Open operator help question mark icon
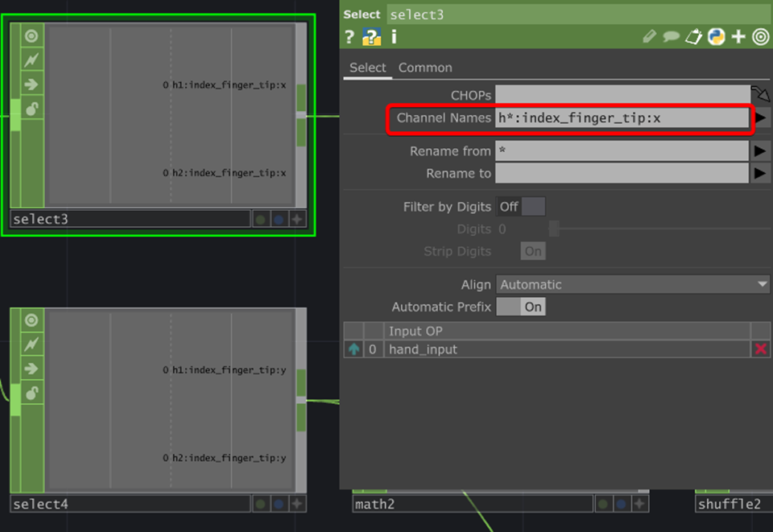The height and width of the screenshot is (532, 773). [349, 37]
